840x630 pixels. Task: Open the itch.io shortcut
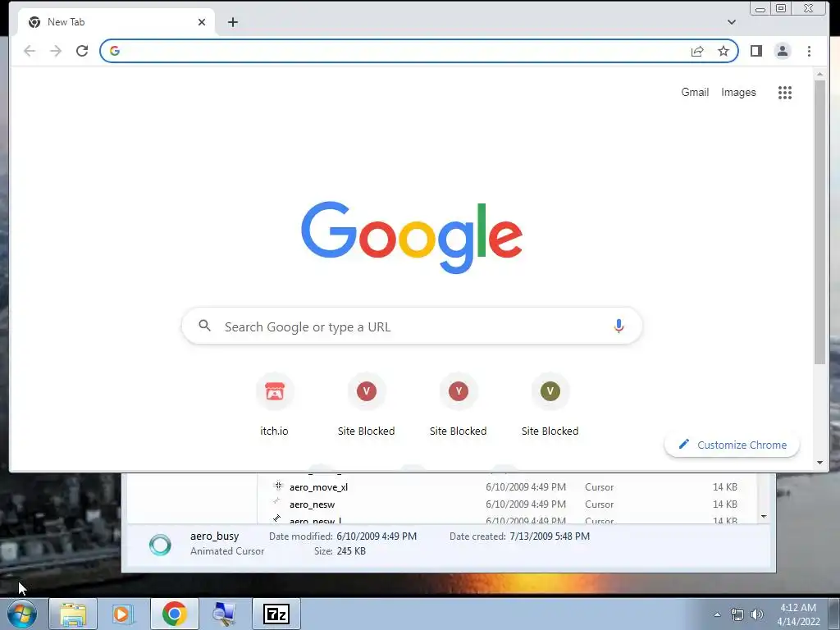[274, 405]
